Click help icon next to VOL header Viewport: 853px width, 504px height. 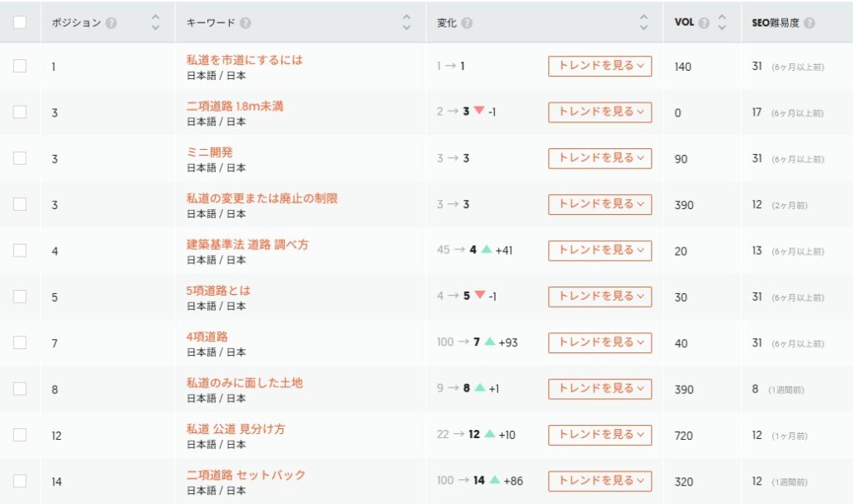point(705,22)
